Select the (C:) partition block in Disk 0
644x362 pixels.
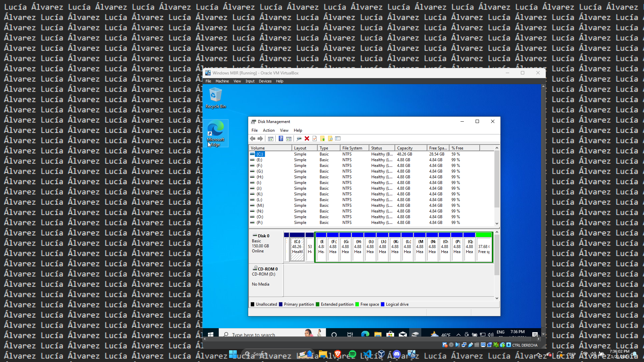coord(297,249)
